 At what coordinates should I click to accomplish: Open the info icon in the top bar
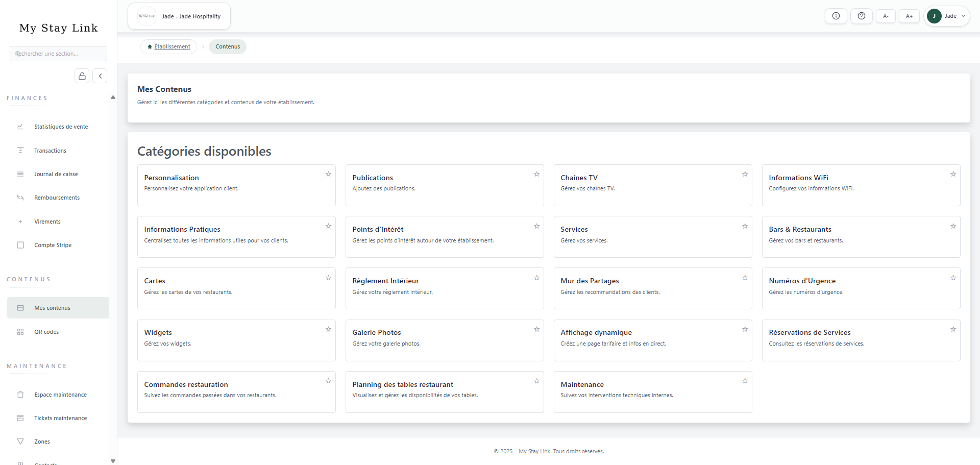(x=836, y=16)
